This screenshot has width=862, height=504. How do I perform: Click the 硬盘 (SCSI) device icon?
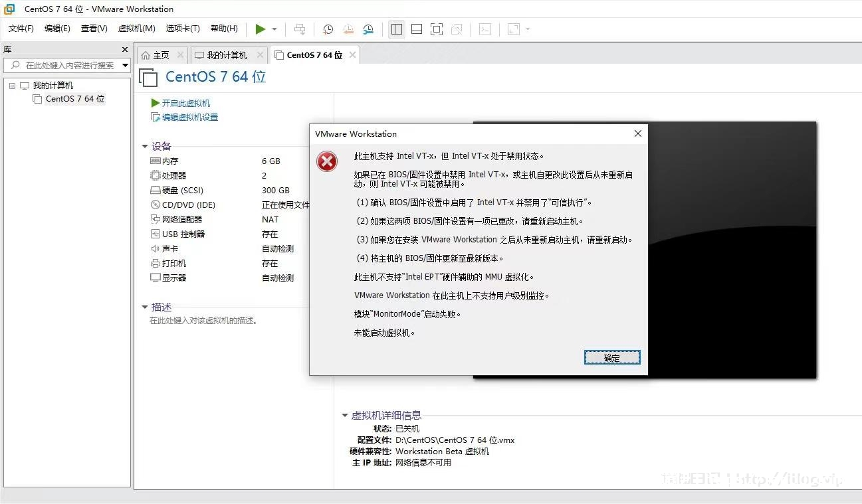coord(156,190)
